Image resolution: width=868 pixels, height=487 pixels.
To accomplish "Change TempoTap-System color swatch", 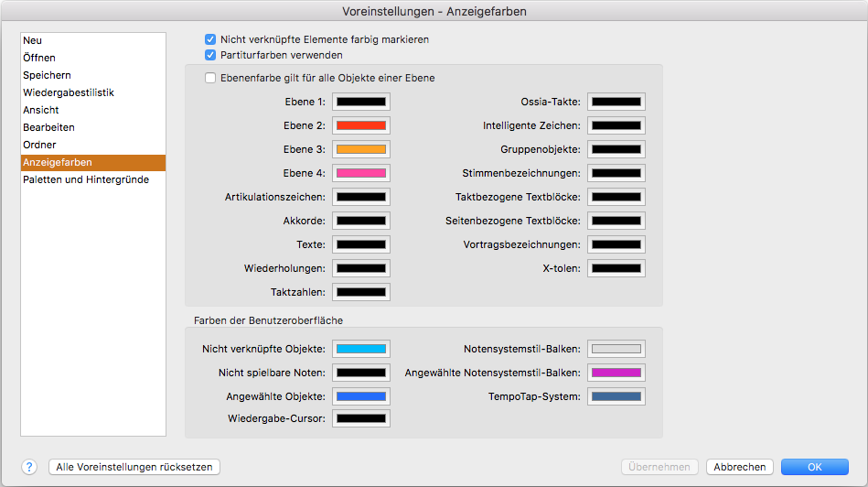I will (x=616, y=396).
